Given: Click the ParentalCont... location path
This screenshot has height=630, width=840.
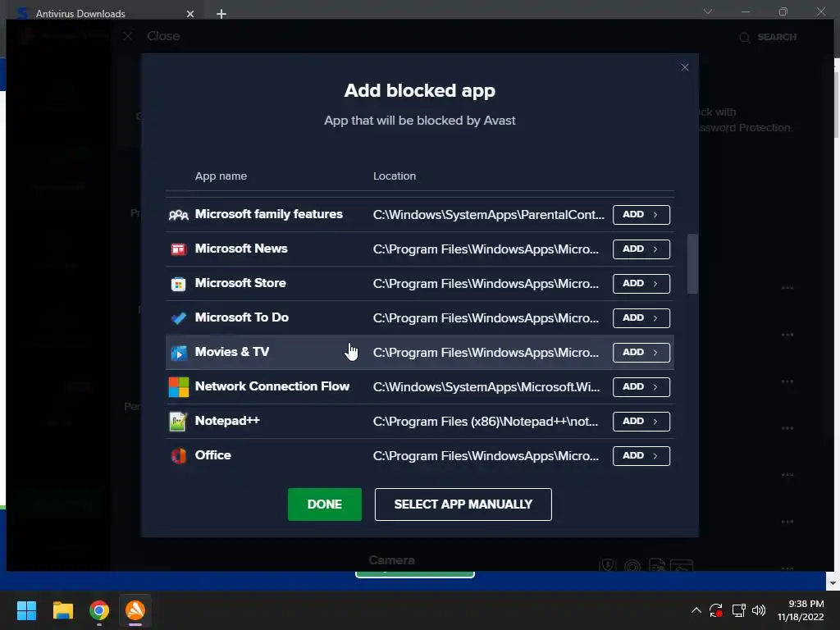Looking at the screenshot, I should pyautogui.click(x=489, y=215).
